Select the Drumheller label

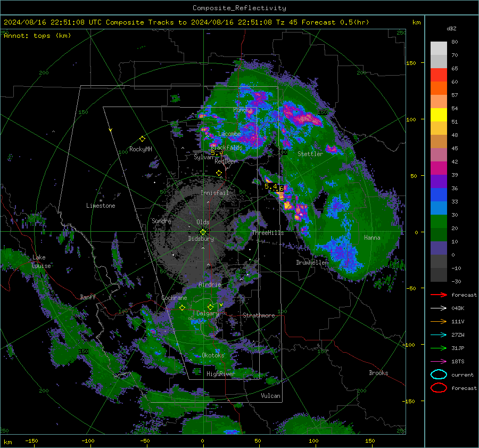[x=311, y=263]
